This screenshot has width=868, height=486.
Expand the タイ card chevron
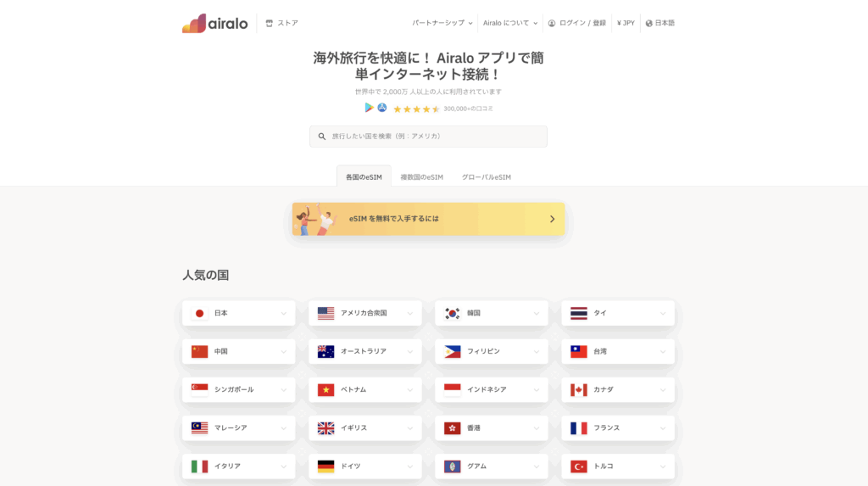click(x=663, y=314)
